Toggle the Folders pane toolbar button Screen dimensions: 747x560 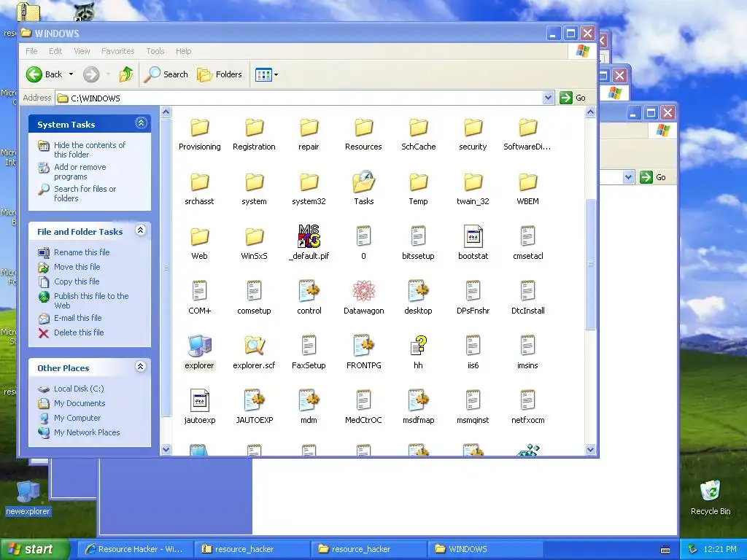tap(220, 74)
